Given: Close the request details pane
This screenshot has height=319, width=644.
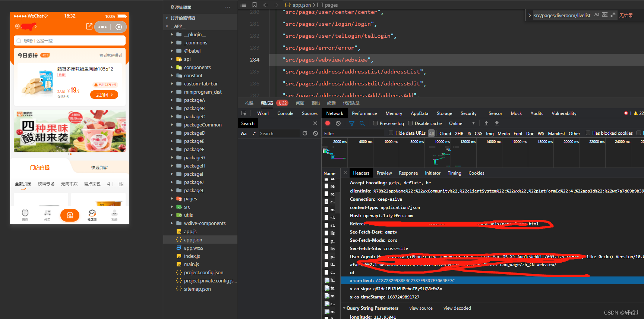Looking at the screenshot, I should [x=345, y=173].
